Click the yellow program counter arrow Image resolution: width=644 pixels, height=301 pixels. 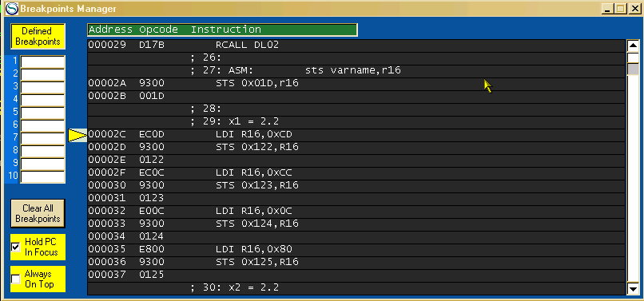[x=77, y=135]
